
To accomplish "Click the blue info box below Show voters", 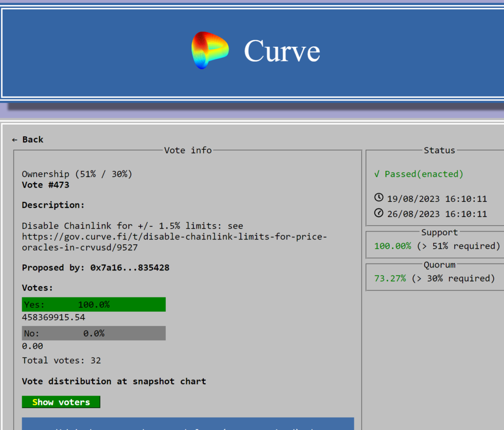I will pyautogui.click(x=188, y=424).
